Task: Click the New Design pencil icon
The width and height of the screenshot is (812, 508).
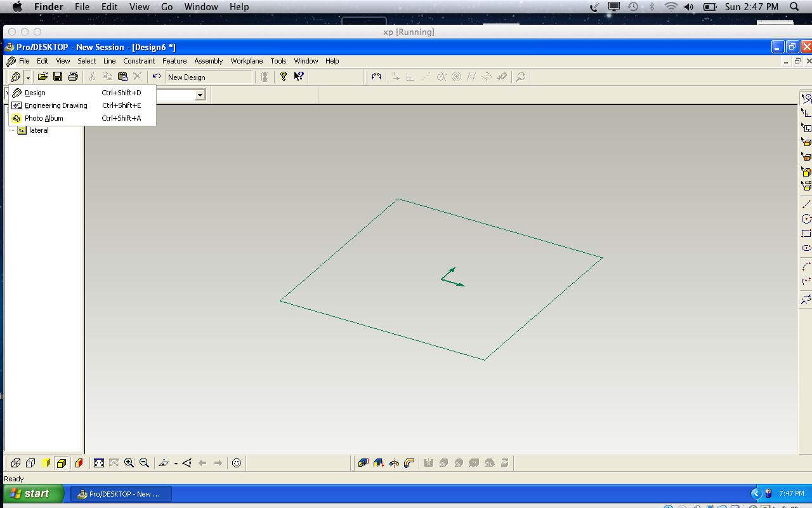Action: [15, 77]
